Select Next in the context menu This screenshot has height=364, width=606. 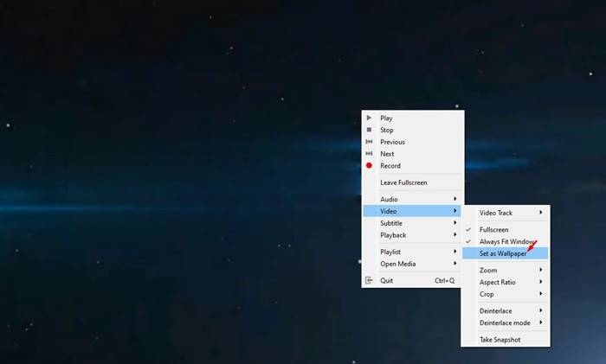(x=413, y=154)
